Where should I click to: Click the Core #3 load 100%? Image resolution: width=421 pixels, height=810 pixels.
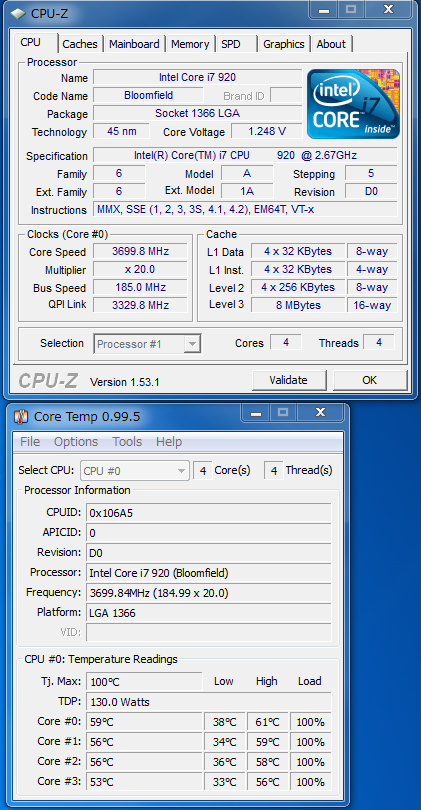pyautogui.click(x=310, y=782)
